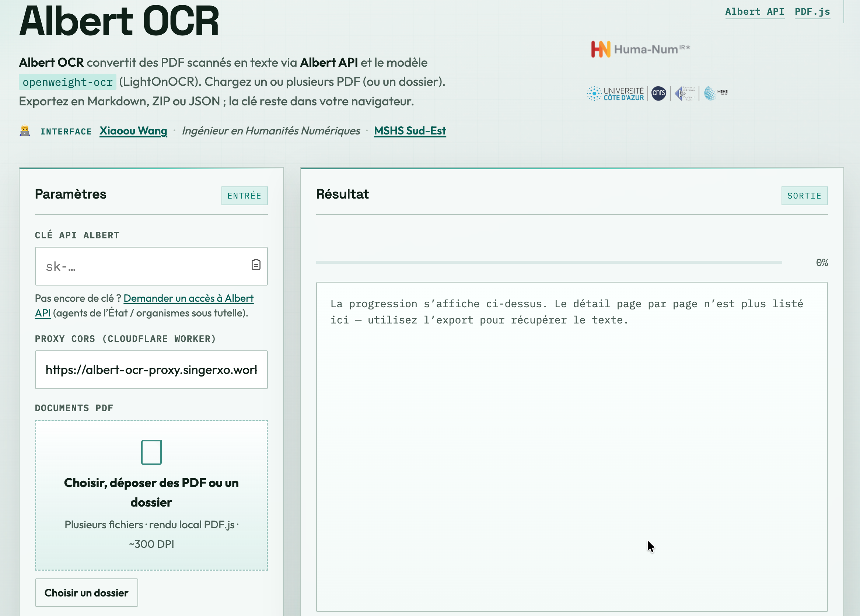Viewport: 860px width, 616px height.
Task: Click '~300 DPI' text in the drop zone
Action: 151,544
